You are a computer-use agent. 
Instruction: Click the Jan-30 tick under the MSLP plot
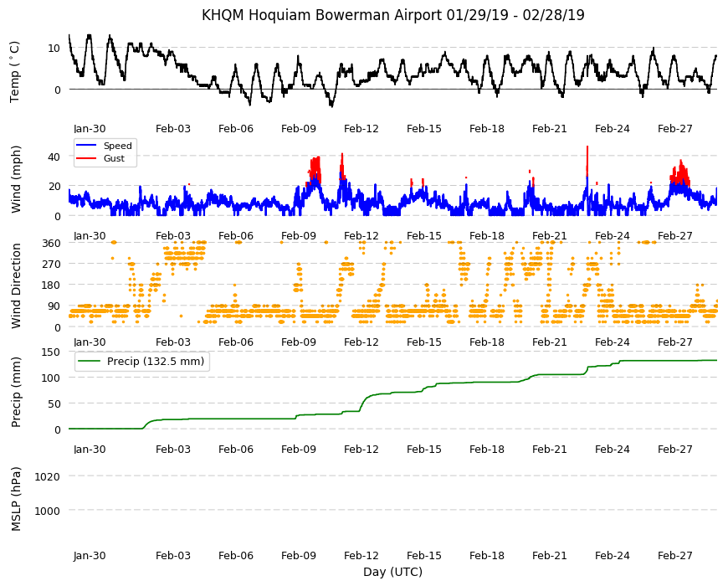[x=90, y=555]
